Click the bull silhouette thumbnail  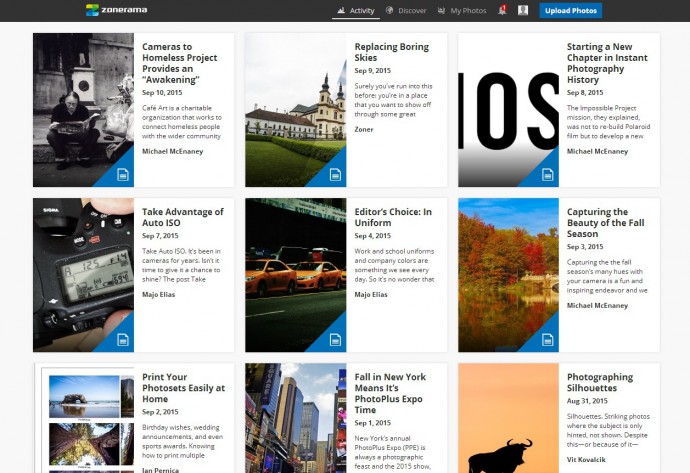[508, 418]
